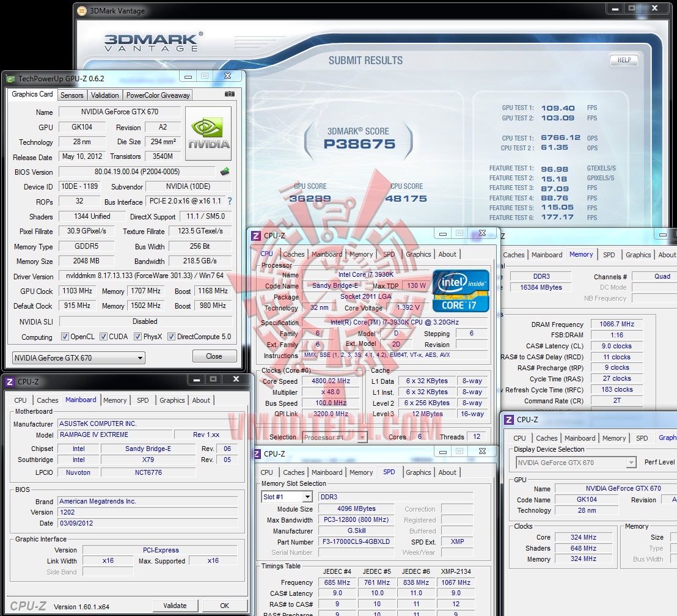Image resolution: width=677 pixels, height=616 pixels.
Task: Click the Core Speed 4800.02 MHz value
Action: pos(331,381)
